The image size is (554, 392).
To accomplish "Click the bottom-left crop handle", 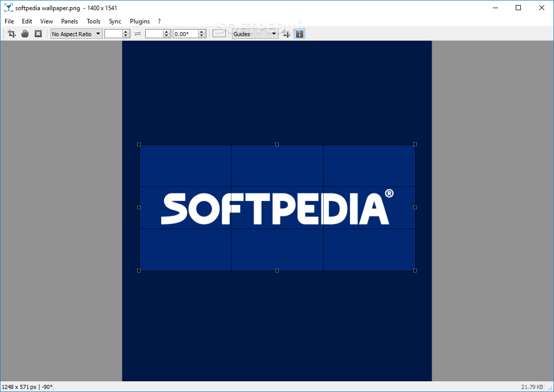I will click(x=139, y=271).
